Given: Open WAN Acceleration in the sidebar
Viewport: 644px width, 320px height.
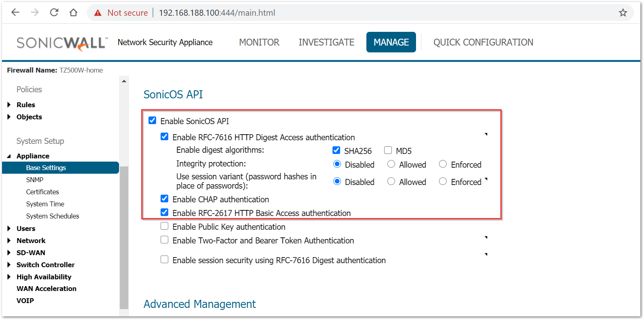Looking at the screenshot, I should (x=46, y=289).
